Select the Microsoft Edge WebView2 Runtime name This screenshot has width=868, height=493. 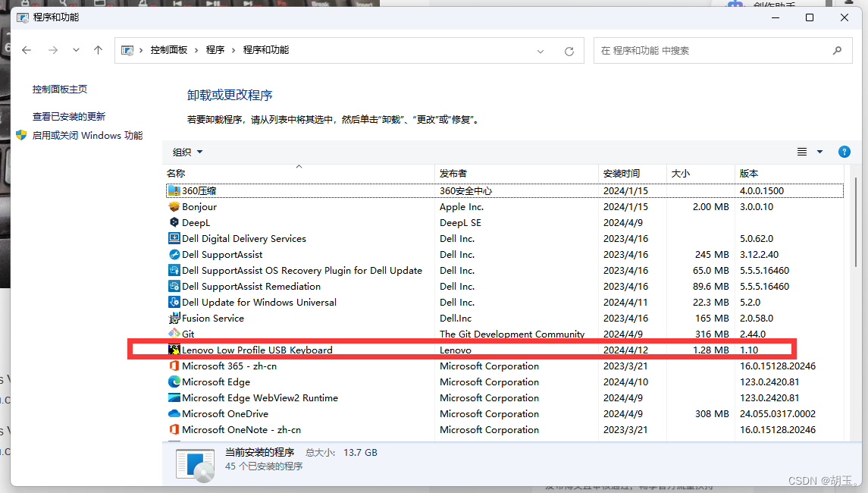point(260,397)
